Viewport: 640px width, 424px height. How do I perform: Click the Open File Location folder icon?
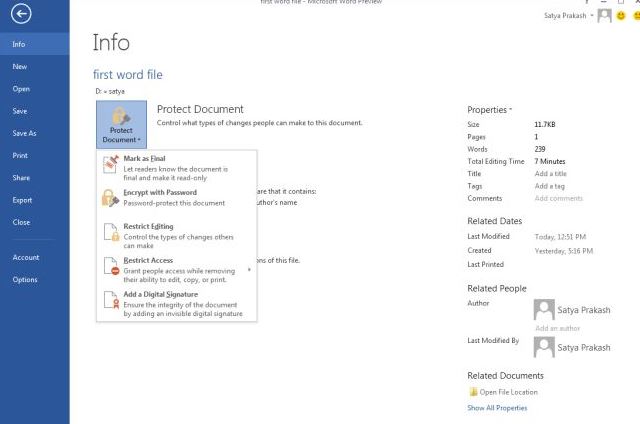(473, 392)
